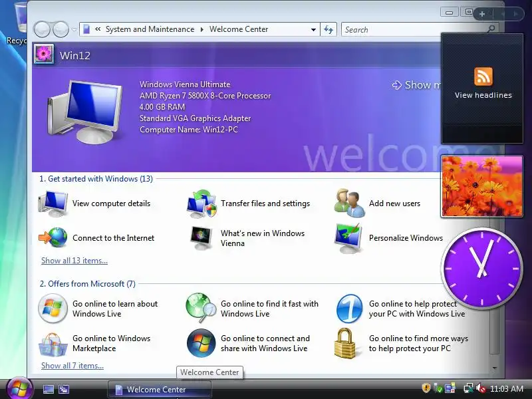Click Go online to Windows Marketplace text

click(x=111, y=343)
